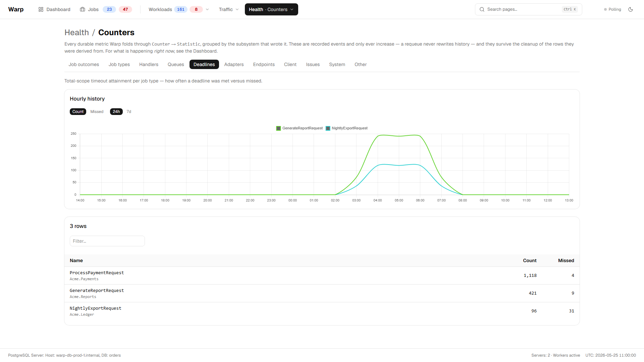Click the Health breadcrumb link
Viewport: 644px width, 362px height.
pos(76,33)
